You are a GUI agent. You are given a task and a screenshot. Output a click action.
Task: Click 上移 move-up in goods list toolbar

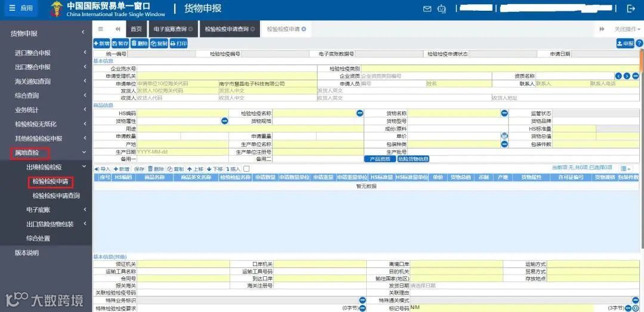[196, 169]
